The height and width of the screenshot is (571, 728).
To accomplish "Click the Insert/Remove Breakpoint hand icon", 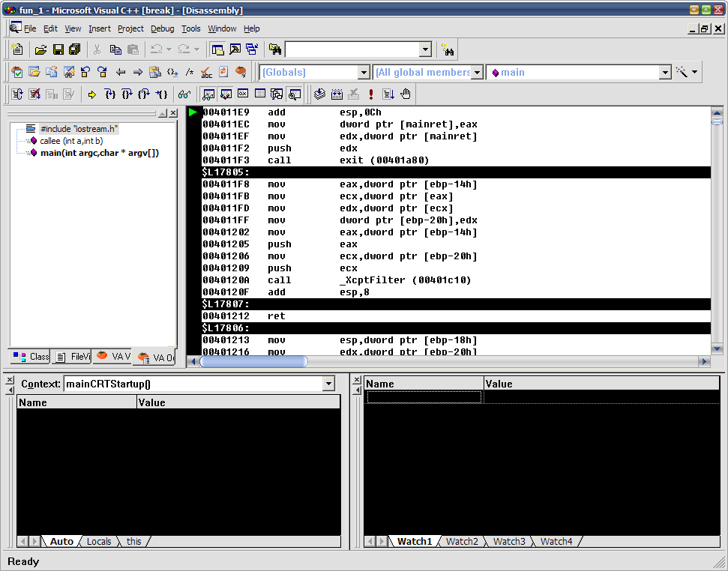I will (x=406, y=94).
